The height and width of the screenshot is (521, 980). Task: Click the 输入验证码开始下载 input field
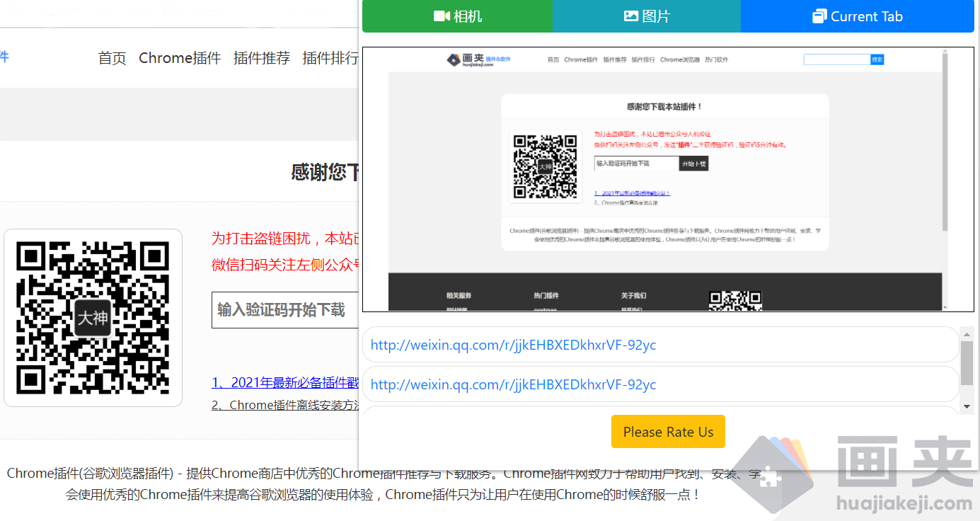(283, 309)
